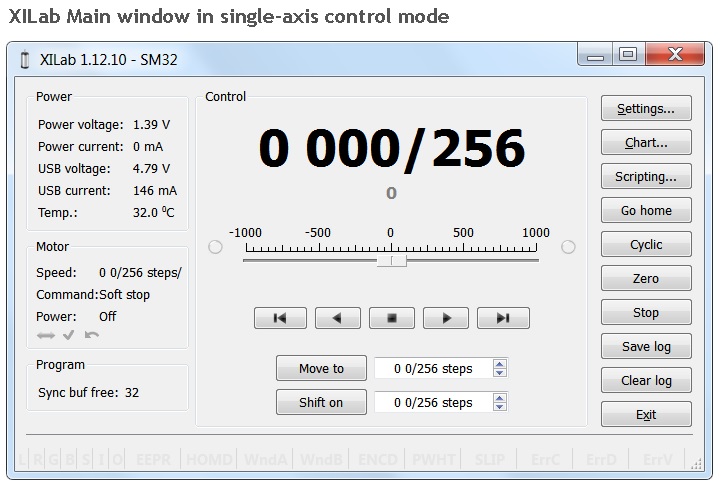
Task: Click the Sync buf free 32 value
Action: (x=132, y=393)
